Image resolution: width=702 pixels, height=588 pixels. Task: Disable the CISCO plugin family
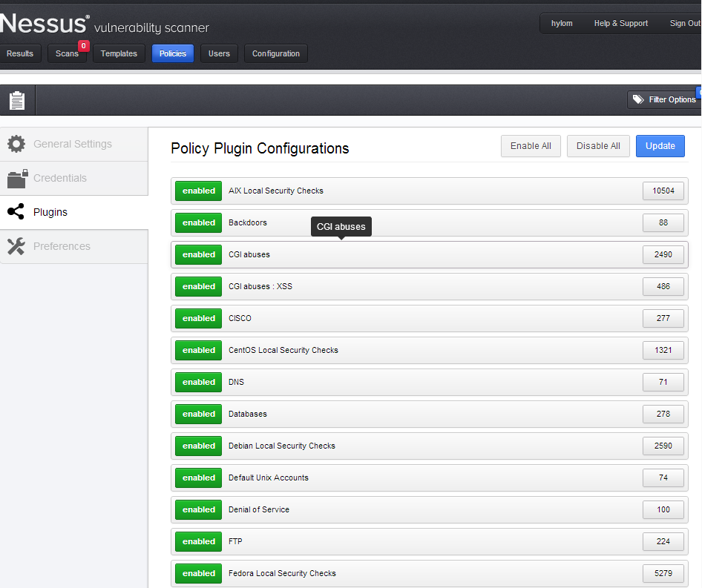[198, 318]
